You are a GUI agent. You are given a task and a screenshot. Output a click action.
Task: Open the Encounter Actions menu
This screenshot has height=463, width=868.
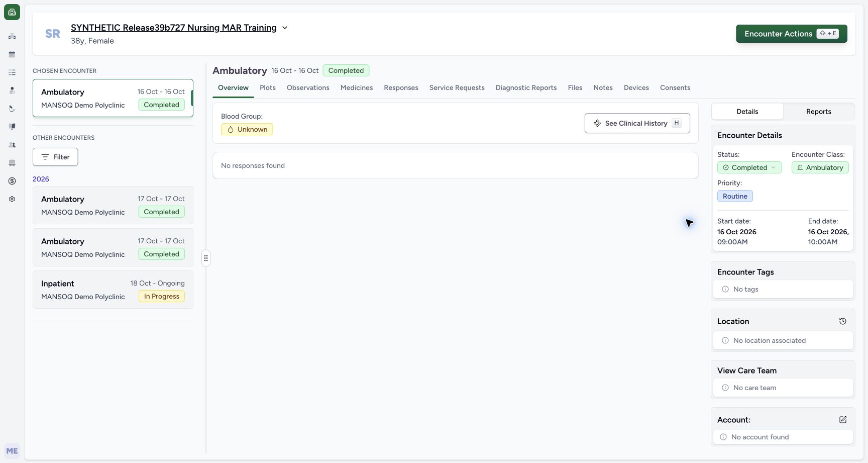[792, 34]
